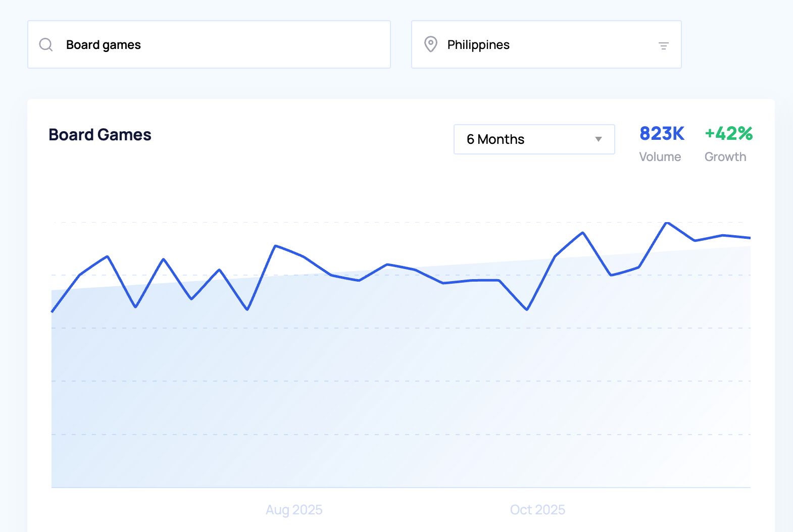This screenshot has width=793, height=532.
Task: Click the +42% growth figure
Action: [x=728, y=134]
